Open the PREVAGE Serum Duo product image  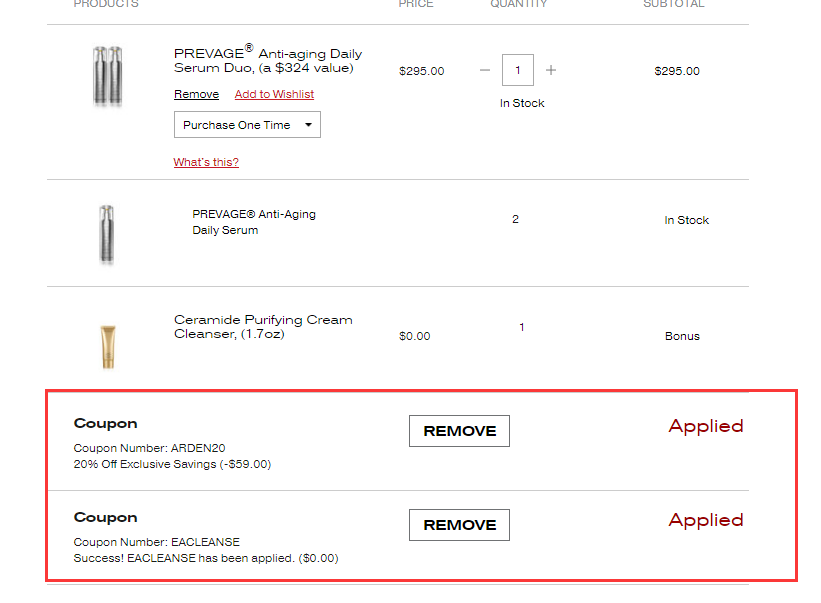[x=107, y=76]
